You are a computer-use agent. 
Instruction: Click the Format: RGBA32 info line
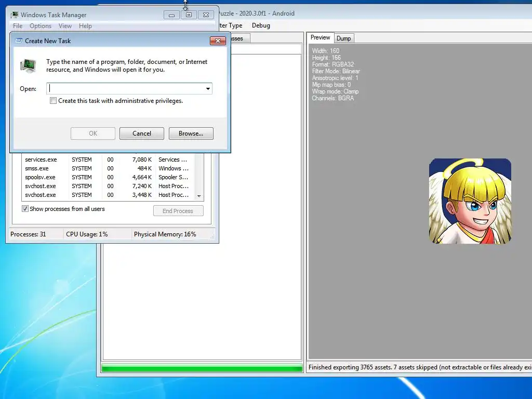(x=333, y=64)
